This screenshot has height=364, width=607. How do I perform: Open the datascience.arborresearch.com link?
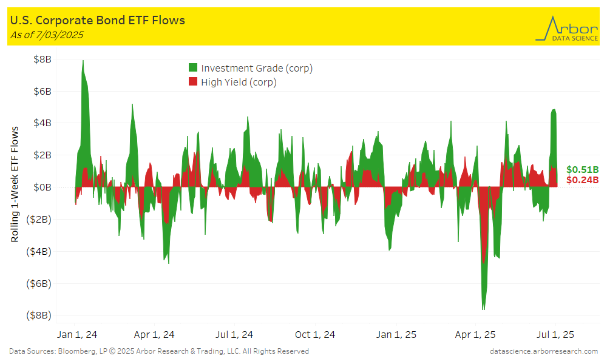point(543,351)
